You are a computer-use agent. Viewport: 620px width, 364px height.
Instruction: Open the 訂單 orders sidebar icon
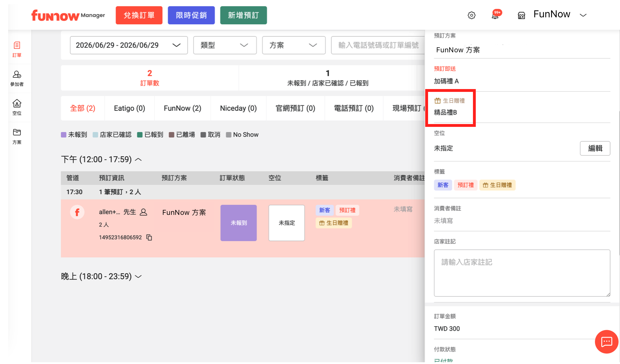click(17, 49)
